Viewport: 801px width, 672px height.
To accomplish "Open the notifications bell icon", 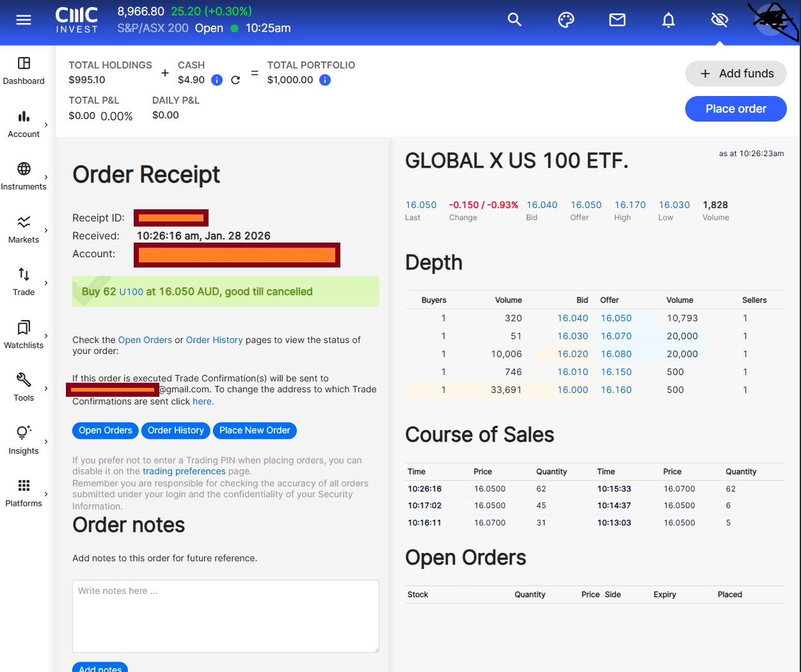I will point(669,20).
